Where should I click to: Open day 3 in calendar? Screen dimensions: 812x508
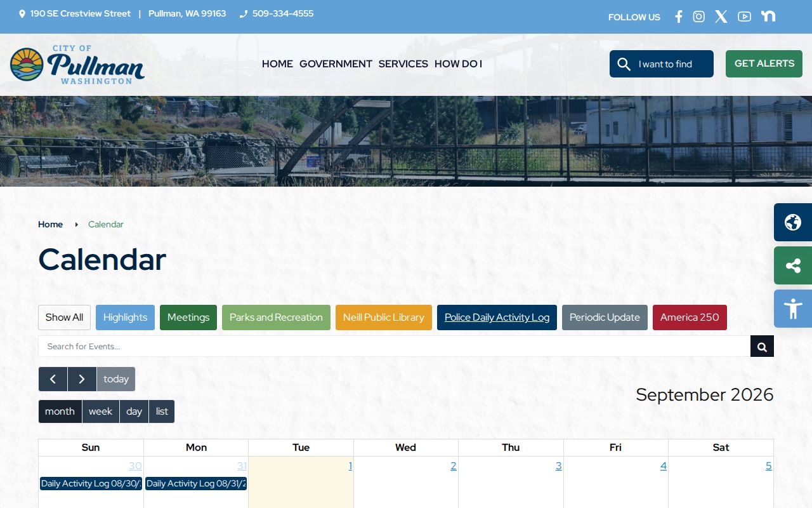[x=558, y=466]
